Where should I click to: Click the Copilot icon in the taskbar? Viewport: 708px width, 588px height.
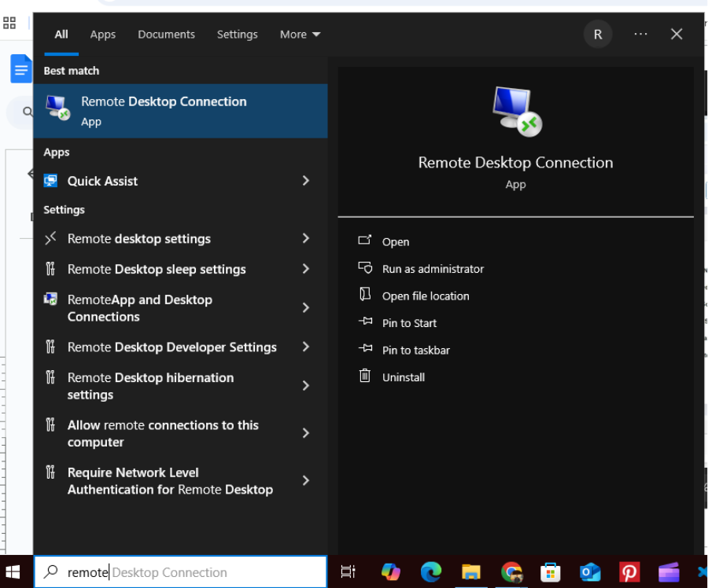pos(390,572)
